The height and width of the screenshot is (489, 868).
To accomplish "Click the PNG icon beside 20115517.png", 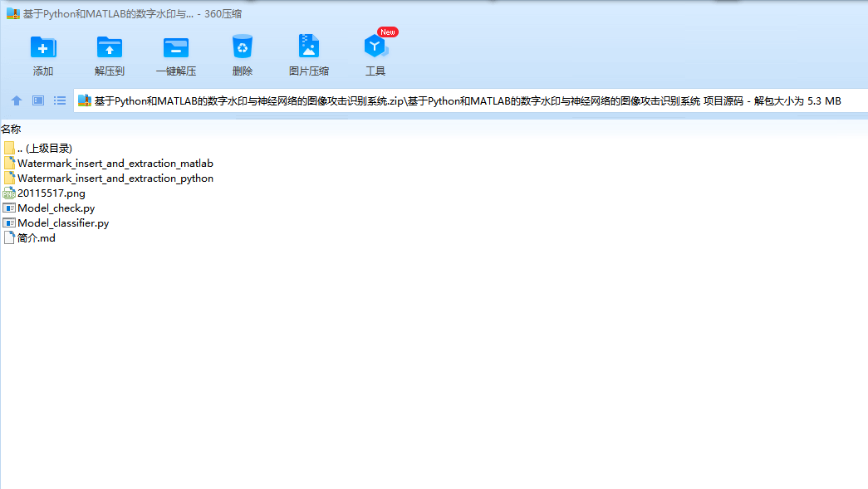I will [9, 193].
